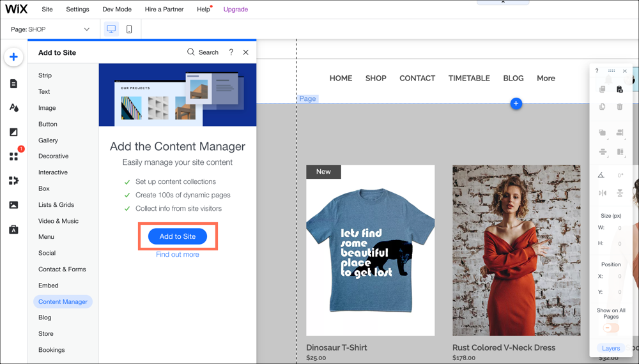The image size is (639, 364).
Task: Open the More menu in site navigation
Action: (546, 78)
